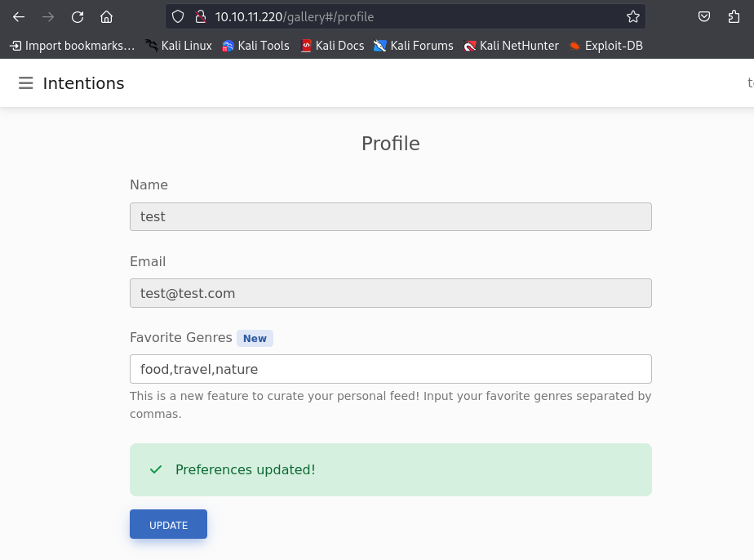Click the Intentions site title

(x=83, y=83)
